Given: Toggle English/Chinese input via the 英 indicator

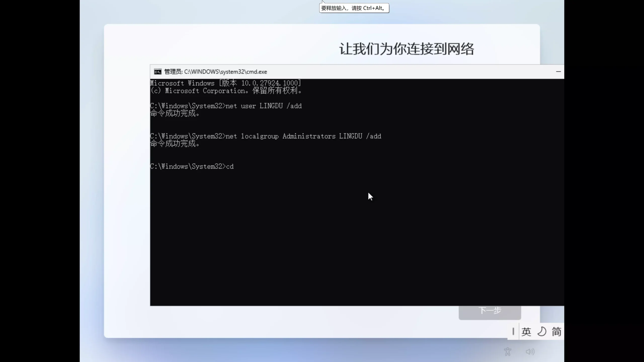Looking at the screenshot, I should click(527, 332).
